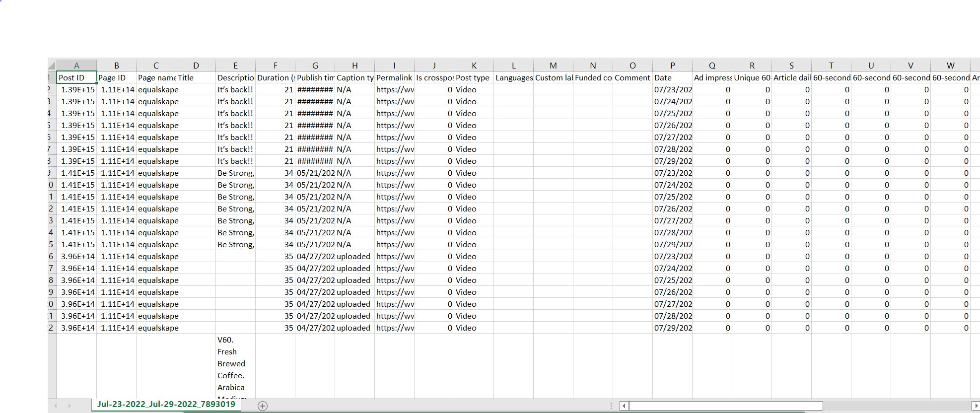Select the cell starting "V60. Fresh Brewed Coffee"
Viewport: 980px width, 413px height.
(235, 366)
